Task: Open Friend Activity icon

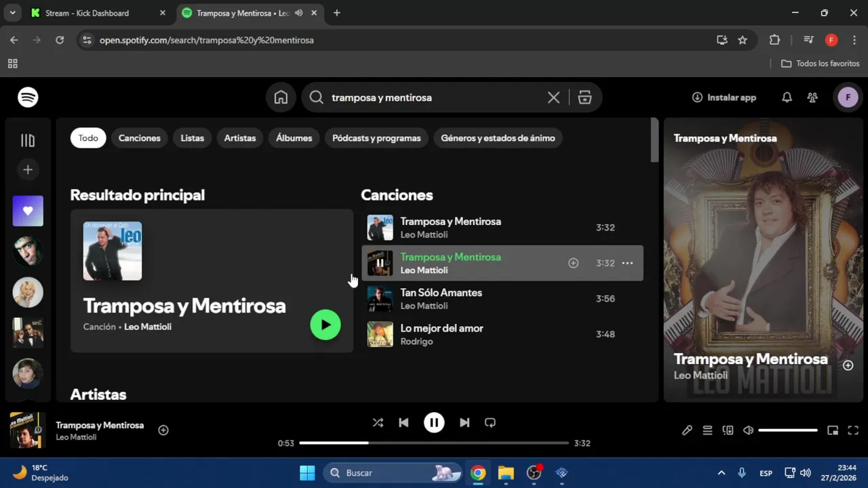Action: click(x=812, y=98)
